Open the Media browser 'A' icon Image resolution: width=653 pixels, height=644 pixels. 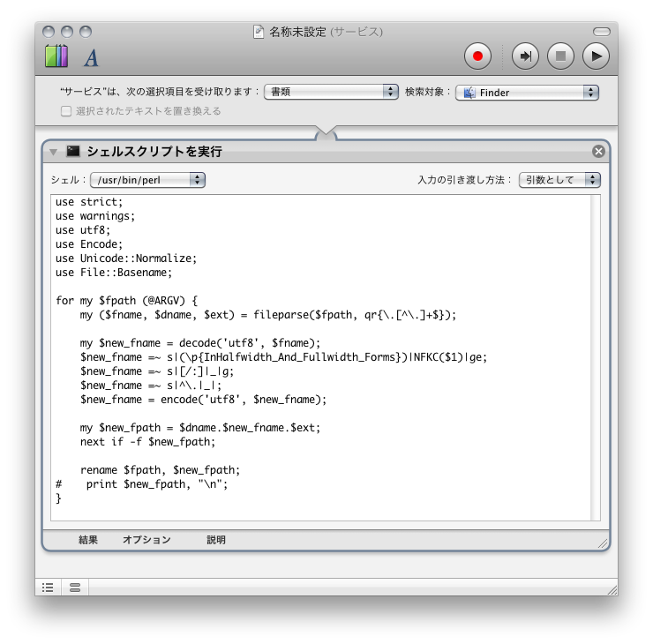pos(91,58)
